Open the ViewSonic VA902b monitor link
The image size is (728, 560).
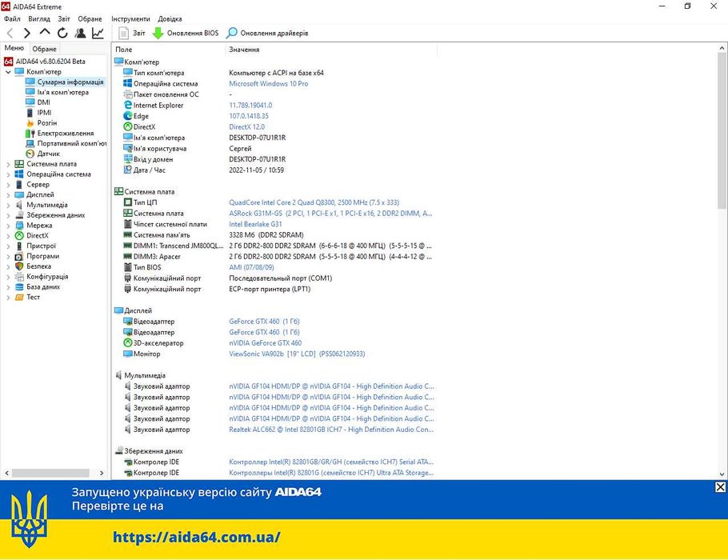click(x=297, y=354)
